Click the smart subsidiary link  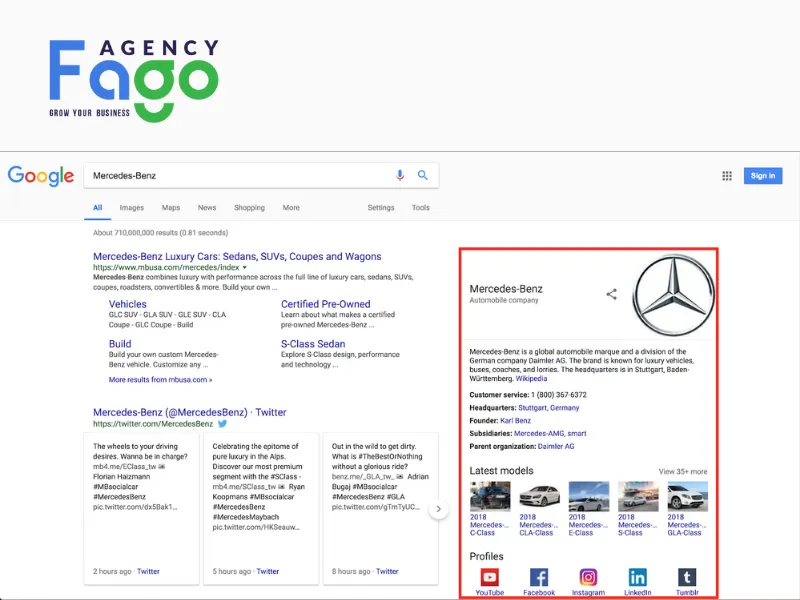577,434
